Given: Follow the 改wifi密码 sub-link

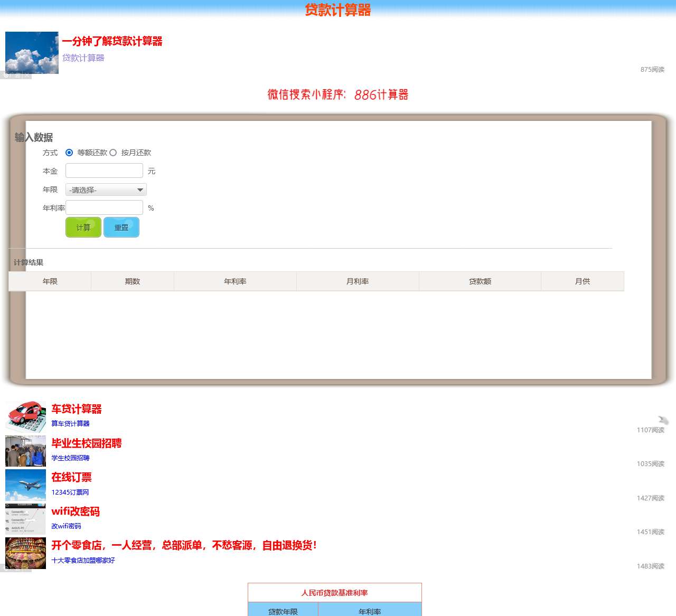Looking at the screenshot, I should (66, 526).
